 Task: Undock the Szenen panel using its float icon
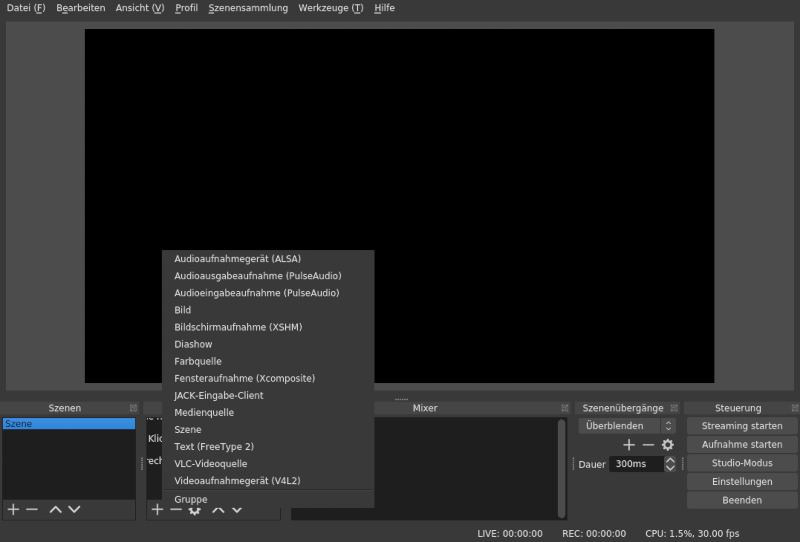tap(133, 408)
